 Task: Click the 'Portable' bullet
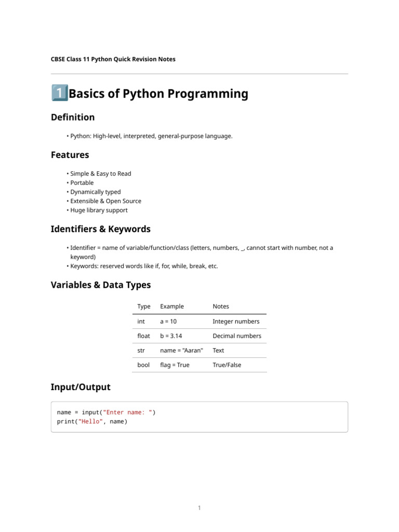(x=82, y=183)
